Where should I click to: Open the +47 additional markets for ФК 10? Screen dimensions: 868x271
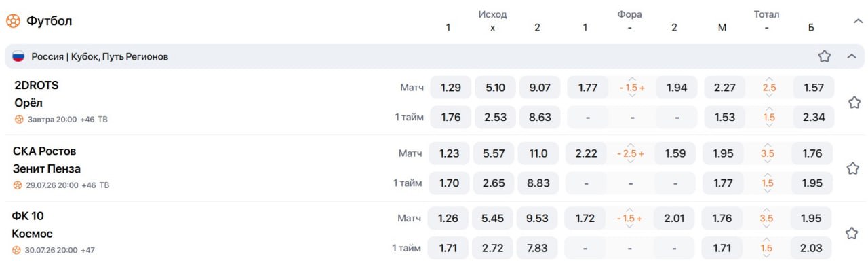point(87,250)
